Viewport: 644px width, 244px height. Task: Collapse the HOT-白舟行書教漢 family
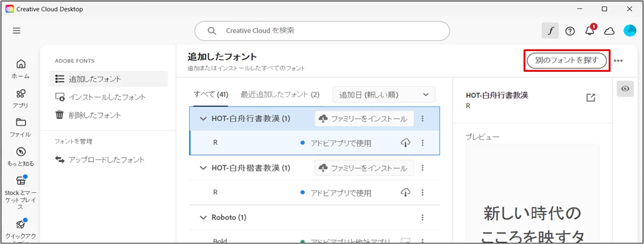click(203, 119)
